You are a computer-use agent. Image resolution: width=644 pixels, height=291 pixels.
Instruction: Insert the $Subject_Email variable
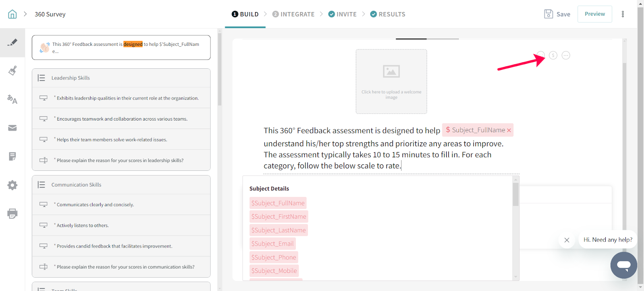point(272,244)
